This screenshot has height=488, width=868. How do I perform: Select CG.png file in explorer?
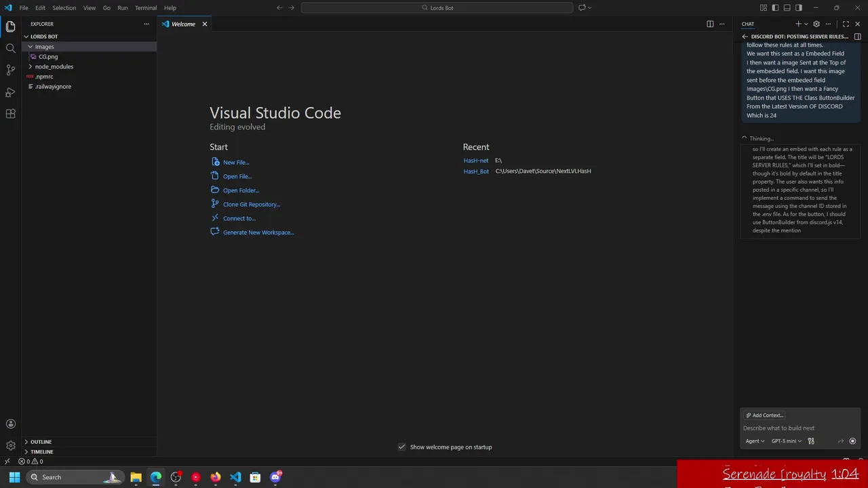click(x=48, y=57)
